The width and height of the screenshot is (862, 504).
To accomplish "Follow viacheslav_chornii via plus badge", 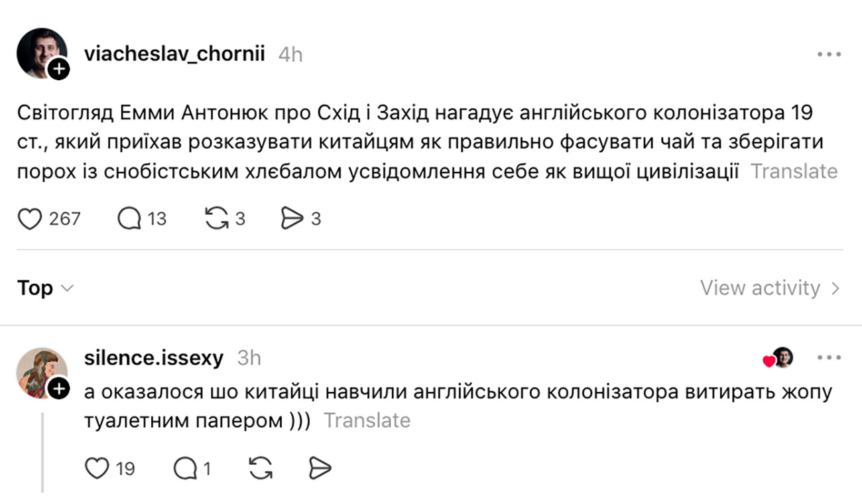I will pyautogui.click(x=59, y=69).
